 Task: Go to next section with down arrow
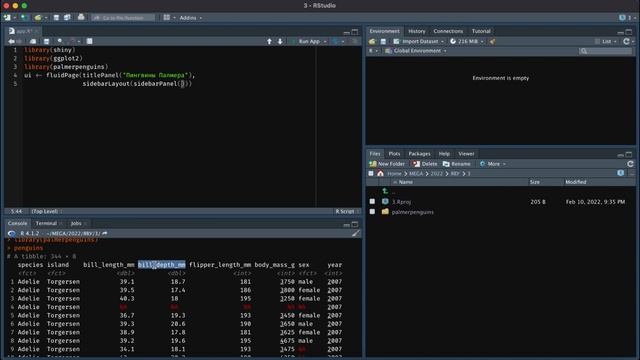pyautogui.click(x=280, y=41)
